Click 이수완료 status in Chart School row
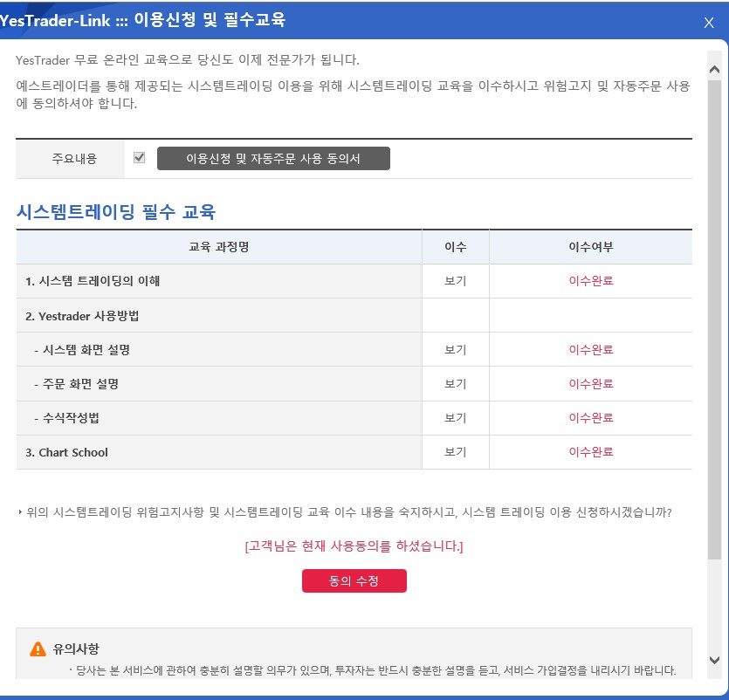 pyautogui.click(x=591, y=452)
